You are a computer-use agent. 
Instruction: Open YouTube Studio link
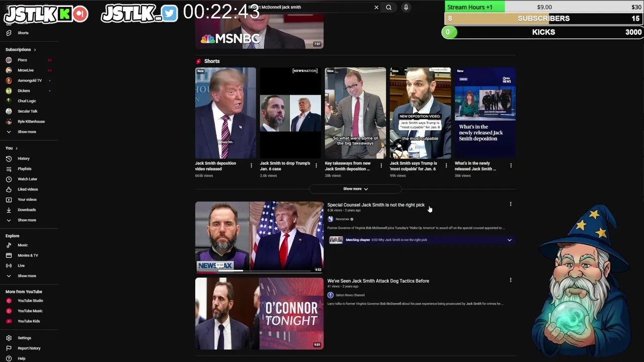point(30,301)
